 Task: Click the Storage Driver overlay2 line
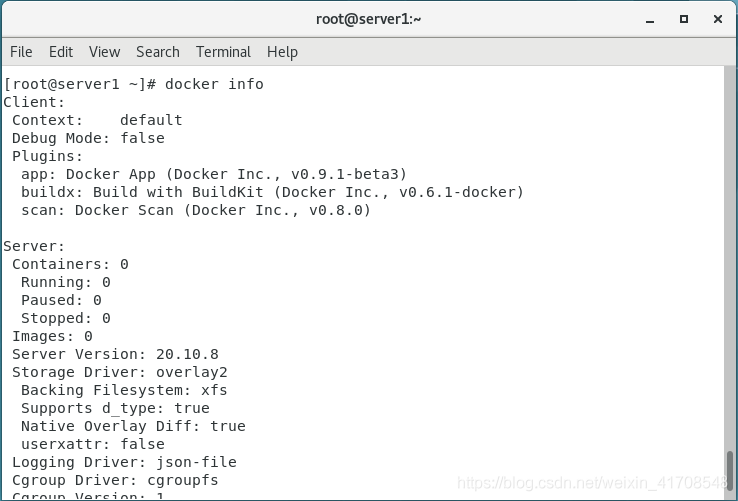coord(120,372)
